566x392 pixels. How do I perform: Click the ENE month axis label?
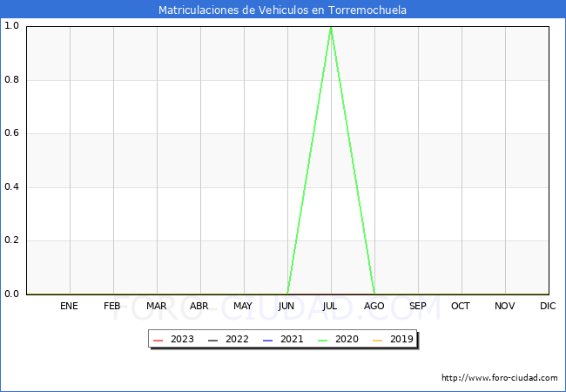click(x=69, y=306)
